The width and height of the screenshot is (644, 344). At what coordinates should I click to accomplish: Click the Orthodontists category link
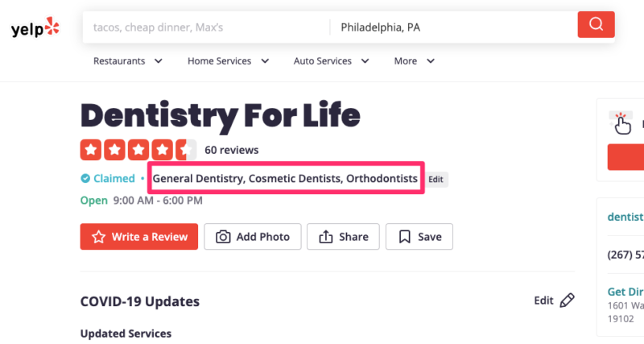[382, 178]
